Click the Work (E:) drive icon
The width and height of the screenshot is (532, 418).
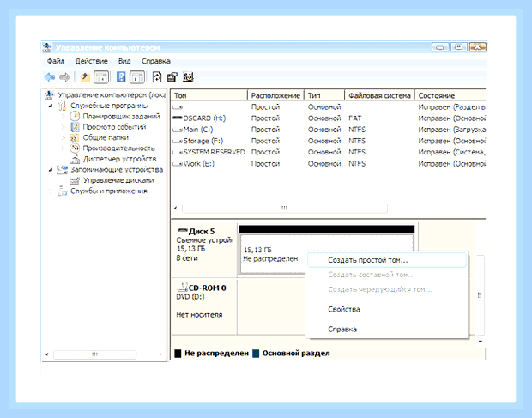178,164
